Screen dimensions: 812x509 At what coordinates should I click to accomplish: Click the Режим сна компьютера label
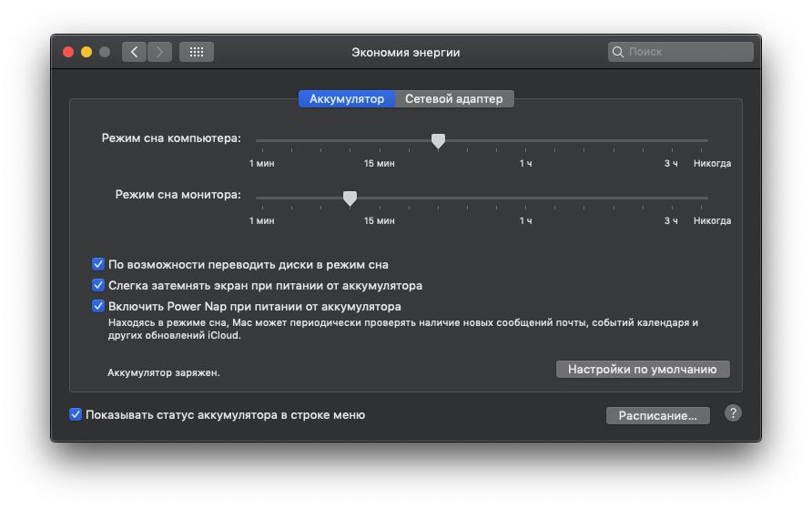(x=171, y=138)
